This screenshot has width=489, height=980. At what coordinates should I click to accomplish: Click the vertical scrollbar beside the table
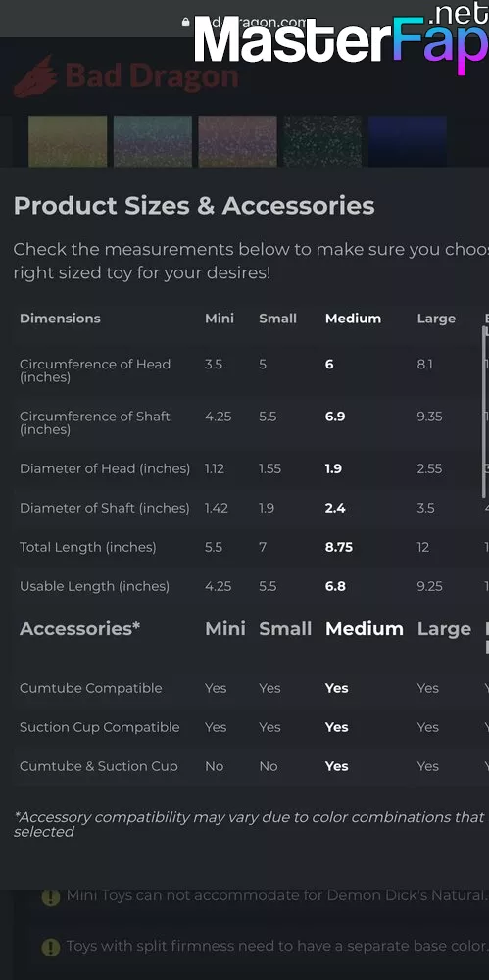485,413
